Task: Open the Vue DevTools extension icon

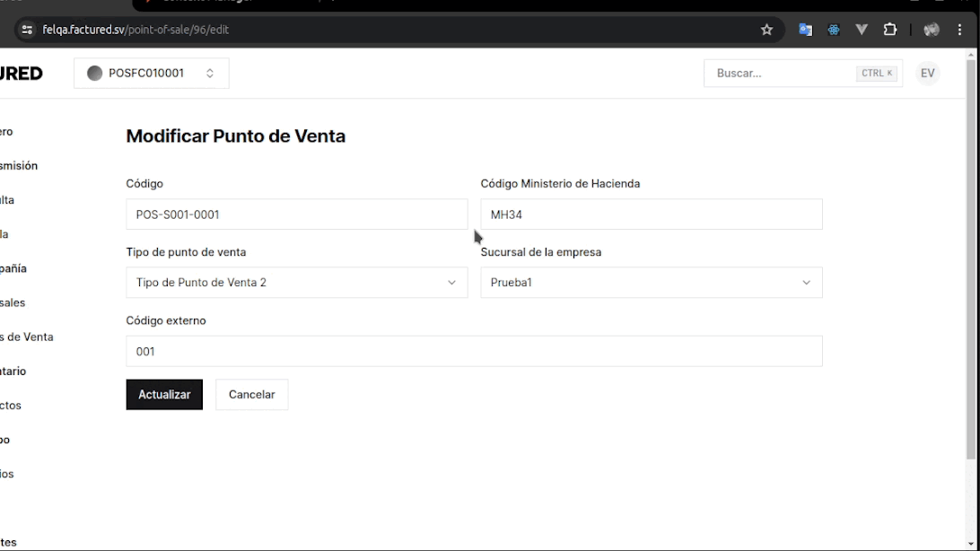Action: click(862, 29)
